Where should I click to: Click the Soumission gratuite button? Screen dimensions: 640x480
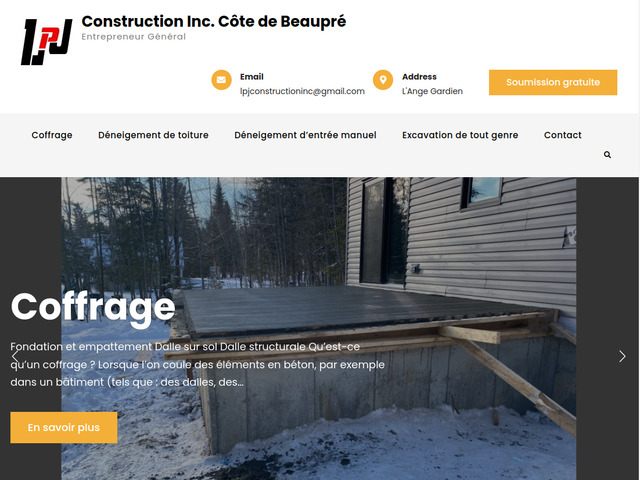click(x=553, y=82)
